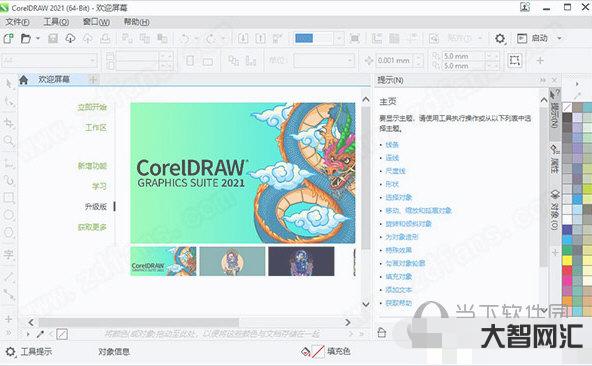Open the 新增功能 section
592x366 pixels.
click(x=92, y=166)
